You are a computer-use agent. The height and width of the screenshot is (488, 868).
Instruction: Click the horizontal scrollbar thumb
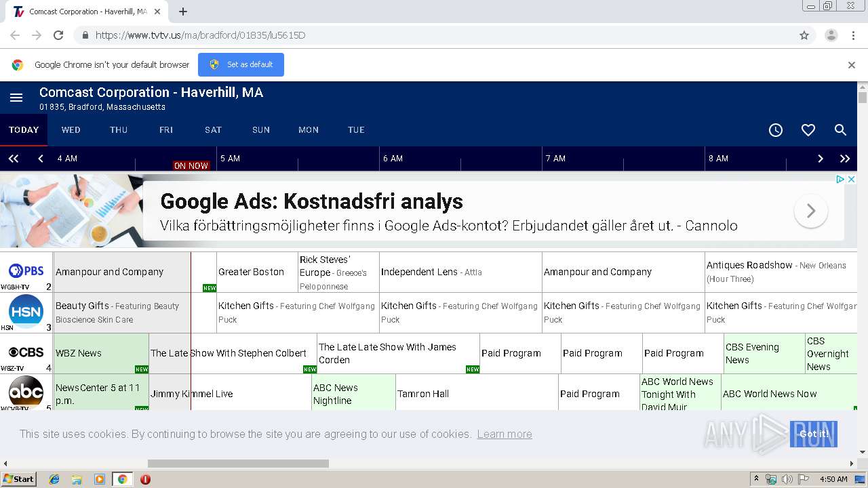tap(238, 464)
